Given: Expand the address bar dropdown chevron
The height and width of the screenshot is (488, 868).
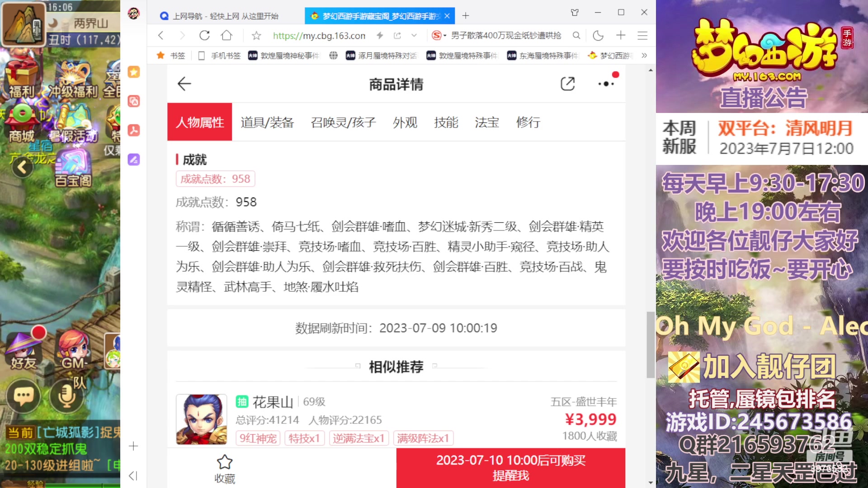Looking at the screenshot, I should coord(414,35).
